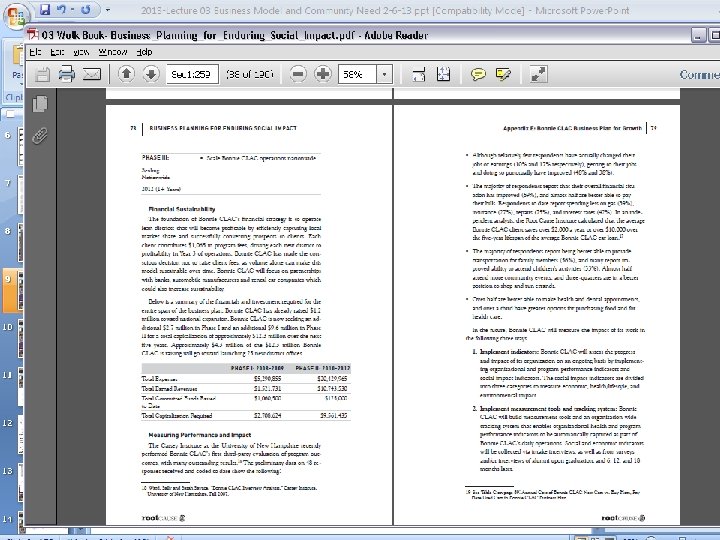Show attachments paperclip panel

[x=40, y=136]
